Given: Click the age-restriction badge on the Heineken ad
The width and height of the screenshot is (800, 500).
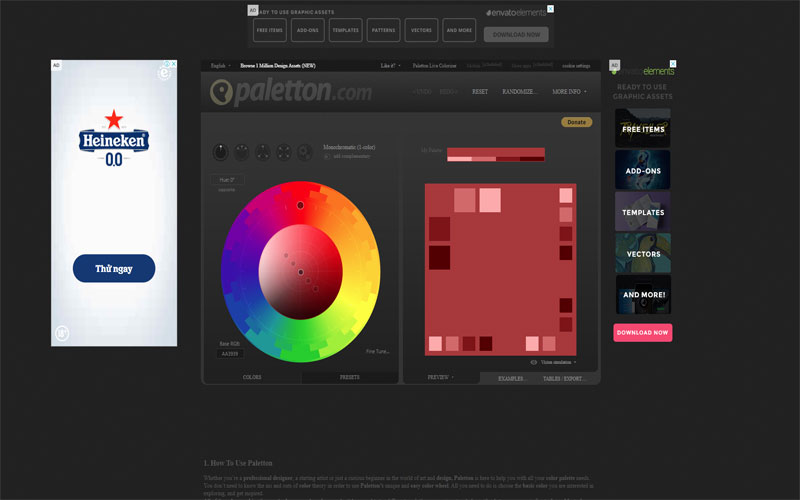Looking at the screenshot, I should 62,334.
